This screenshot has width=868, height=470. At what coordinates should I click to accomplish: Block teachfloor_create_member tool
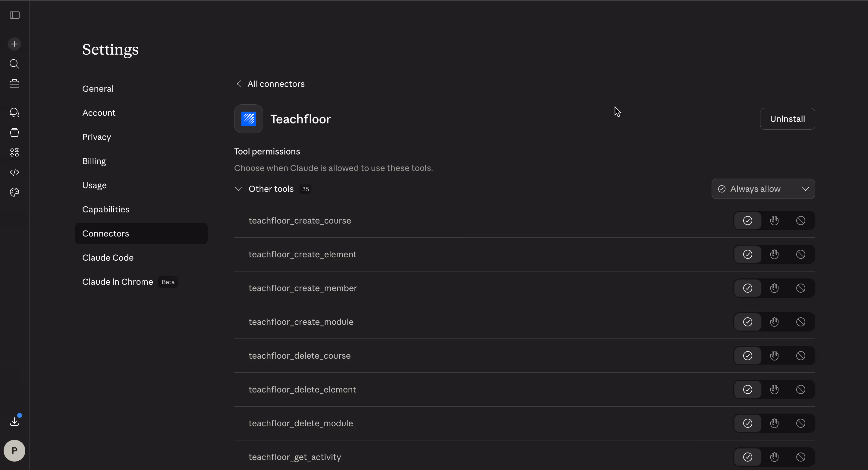point(801,288)
